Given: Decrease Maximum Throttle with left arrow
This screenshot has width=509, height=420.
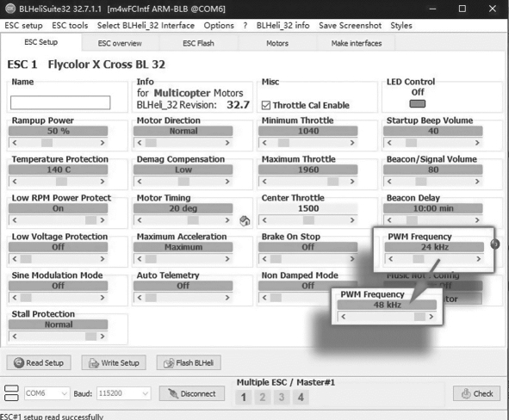Looking at the screenshot, I should coord(264,182).
